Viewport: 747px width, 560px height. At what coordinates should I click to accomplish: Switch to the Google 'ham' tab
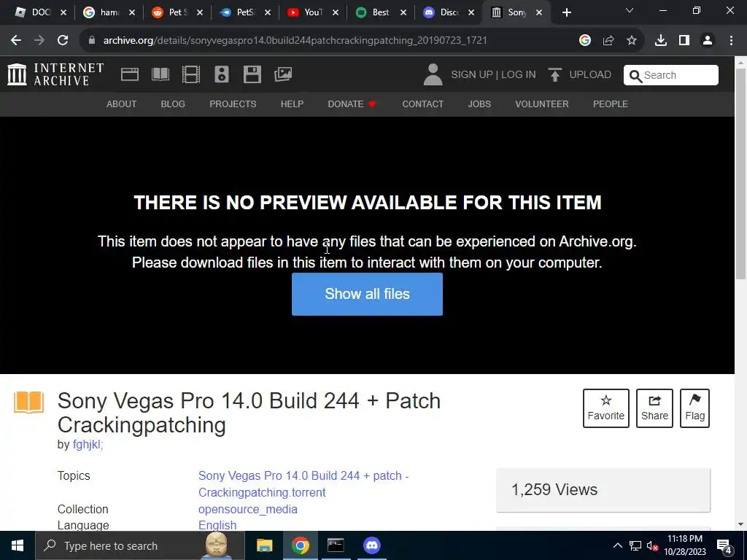109,12
